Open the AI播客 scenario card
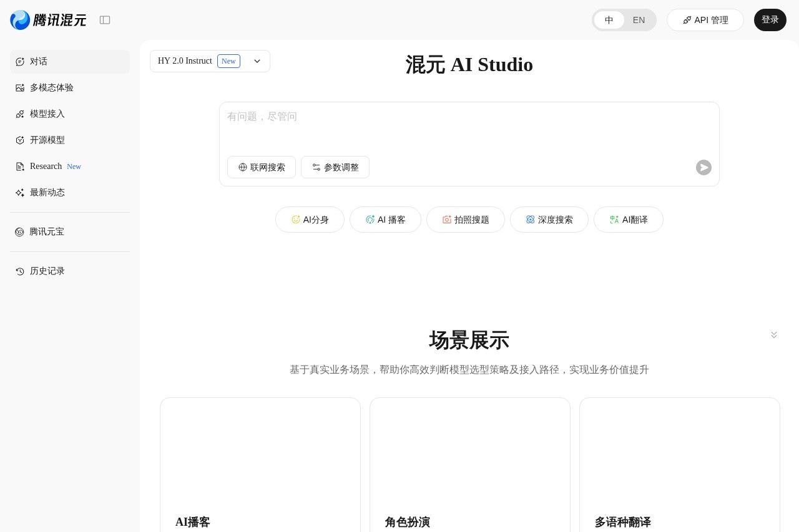Viewport: 799px width, 532px height. (x=260, y=465)
